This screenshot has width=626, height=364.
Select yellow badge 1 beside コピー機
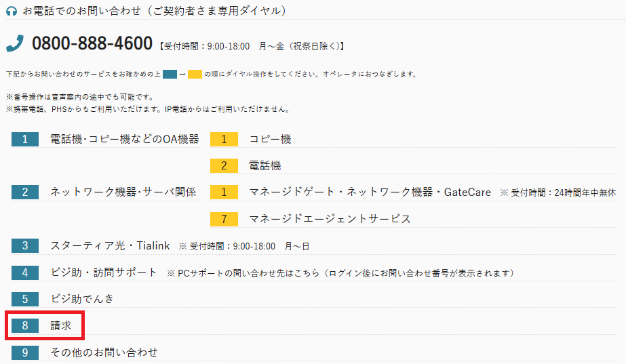(224, 139)
